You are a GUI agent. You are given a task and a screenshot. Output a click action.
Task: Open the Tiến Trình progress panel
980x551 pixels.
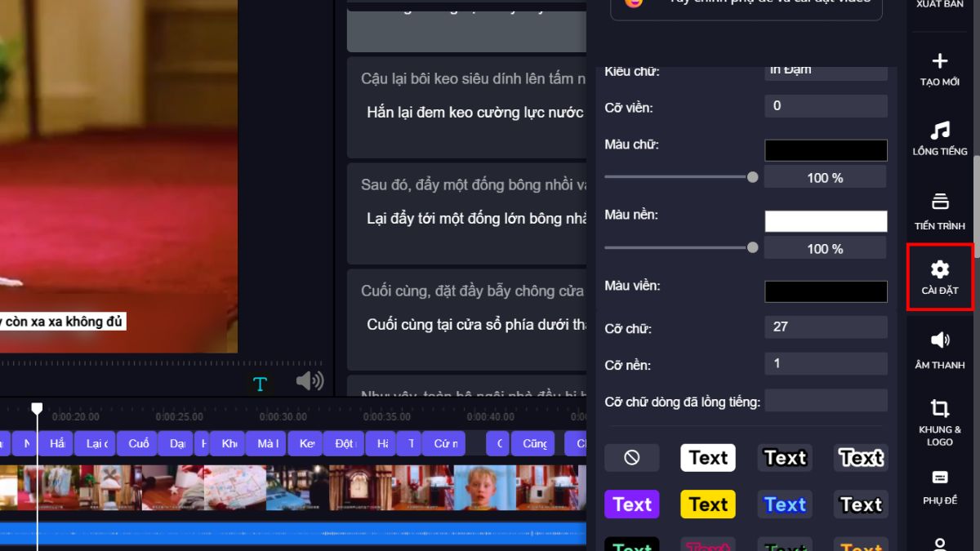point(940,211)
